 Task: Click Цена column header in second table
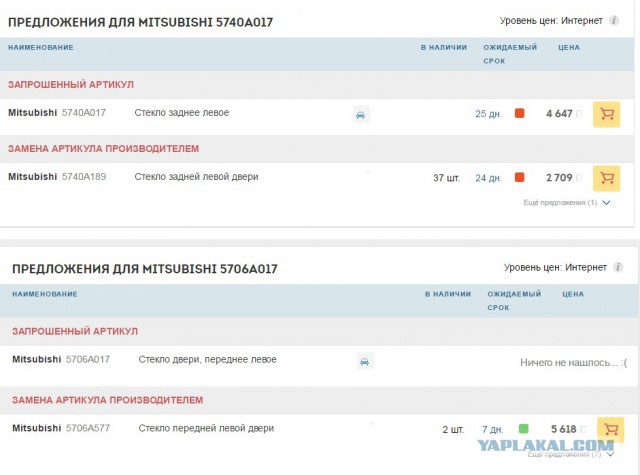coord(573,294)
